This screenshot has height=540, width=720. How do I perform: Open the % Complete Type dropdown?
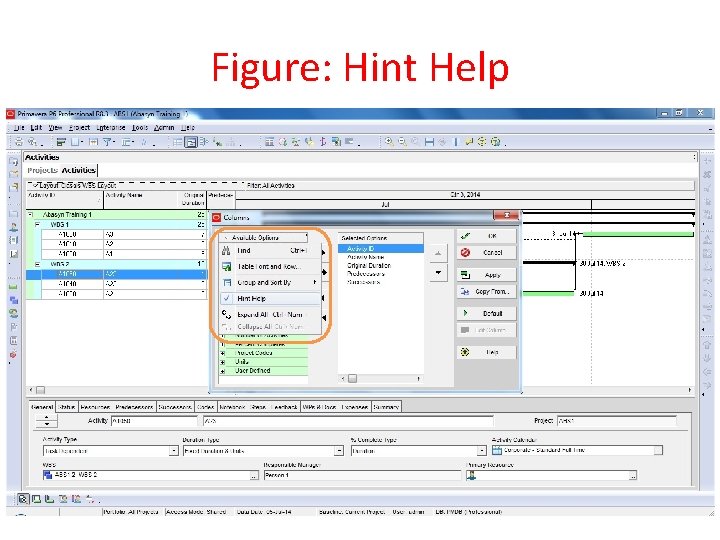[481, 451]
